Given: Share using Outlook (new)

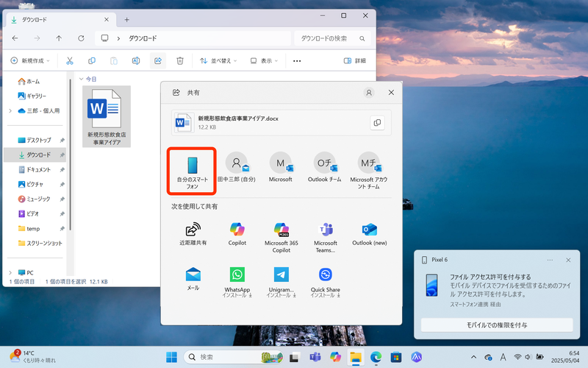Looking at the screenshot, I should (x=370, y=234).
